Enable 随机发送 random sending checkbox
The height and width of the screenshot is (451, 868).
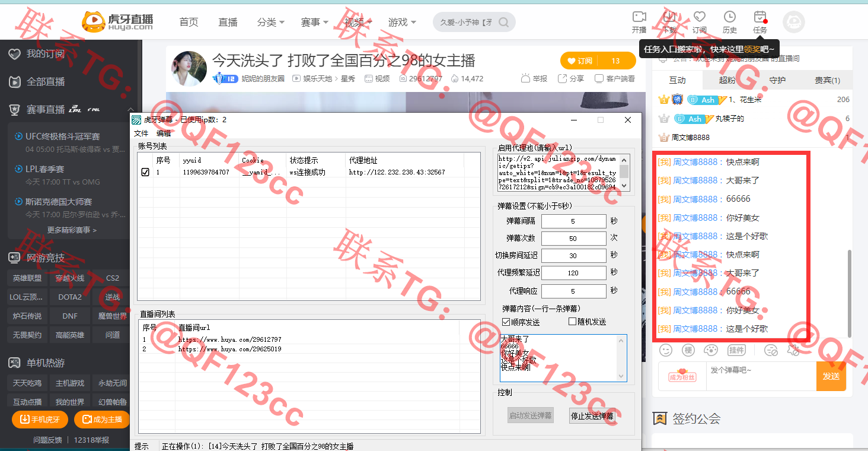[572, 322]
